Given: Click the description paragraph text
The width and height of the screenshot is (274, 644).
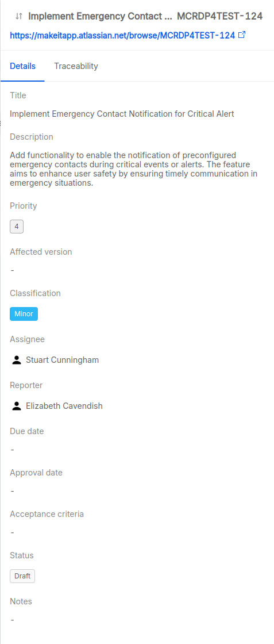Looking at the screenshot, I should (134, 169).
